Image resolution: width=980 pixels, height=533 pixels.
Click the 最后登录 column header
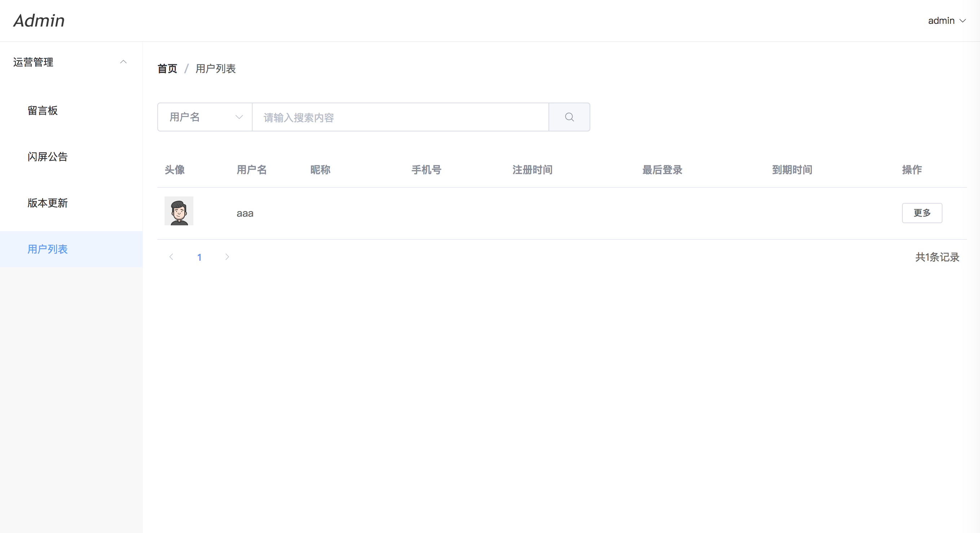662,170
